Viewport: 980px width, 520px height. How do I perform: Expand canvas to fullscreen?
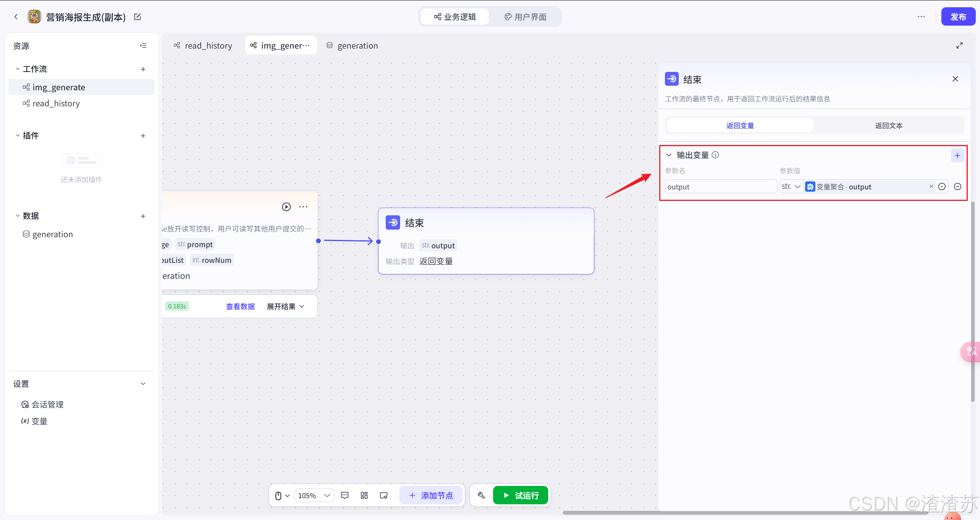point(959,46)
